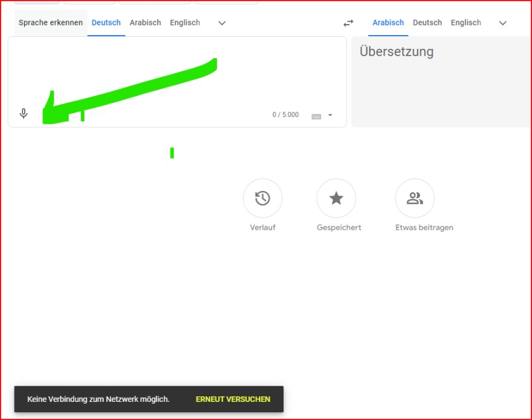Select Deutsch as target language
This screenshot has width=532, height=420.
pyautogui.click(x=427, y=23)
